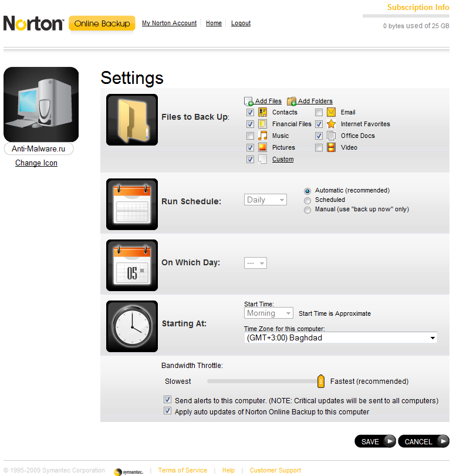Click the Files to Back Up folder icon
This screenshot has height=476, width=453.
(132, 120)
